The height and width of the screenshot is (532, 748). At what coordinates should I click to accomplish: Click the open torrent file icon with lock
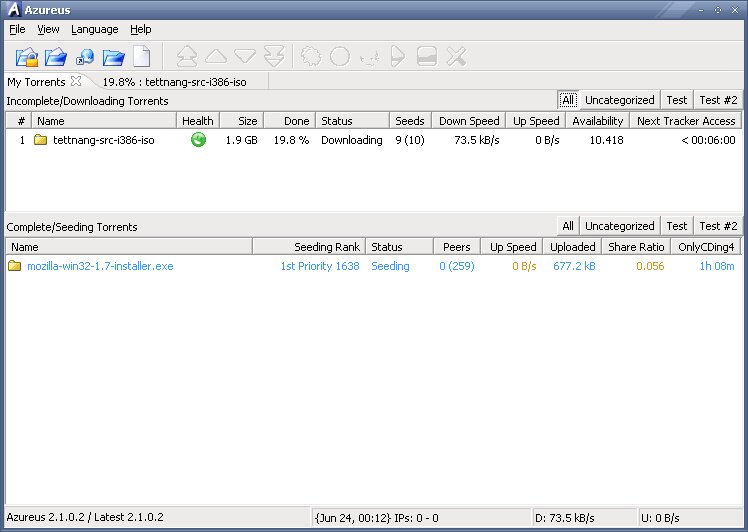pyautogui.click(x=27, y=57)
